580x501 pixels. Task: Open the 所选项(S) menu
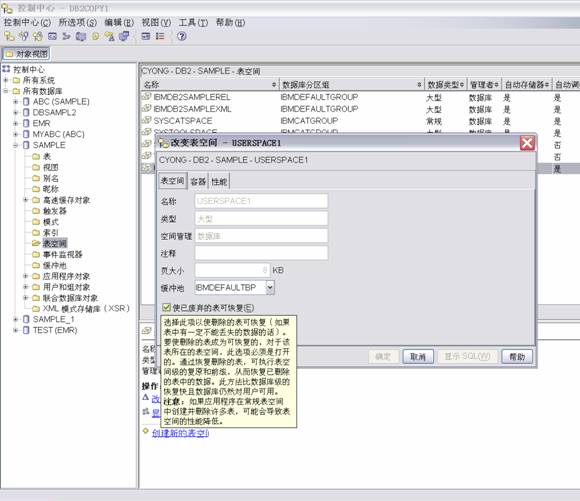click(x=78, y=23)
